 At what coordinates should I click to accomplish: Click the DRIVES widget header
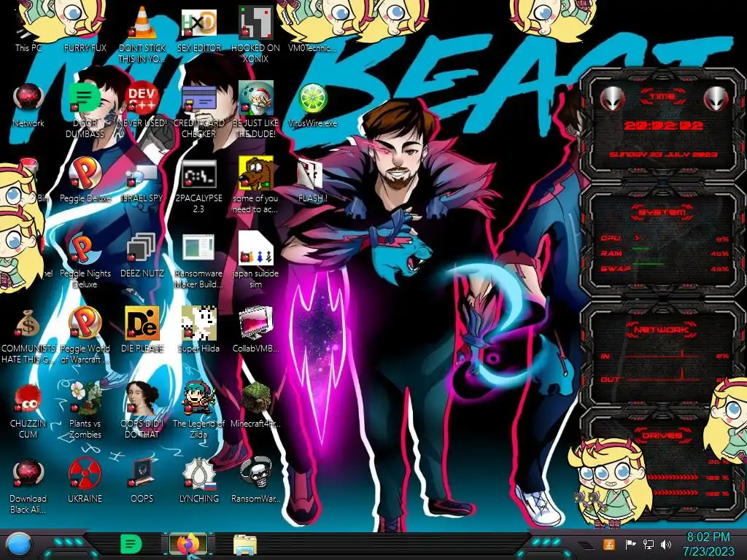[662, 435]
